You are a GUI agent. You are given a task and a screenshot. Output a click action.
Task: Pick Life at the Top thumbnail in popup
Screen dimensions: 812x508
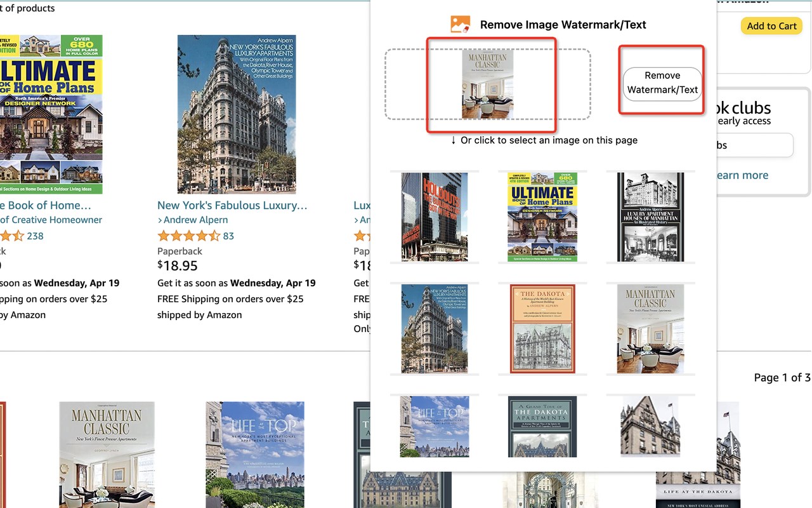pos(435,427)
